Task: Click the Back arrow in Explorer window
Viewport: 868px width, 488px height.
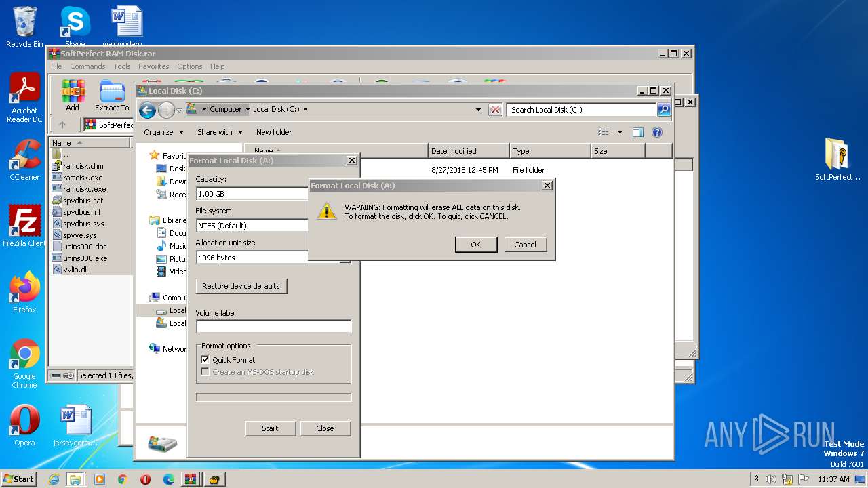Action: 147,109
